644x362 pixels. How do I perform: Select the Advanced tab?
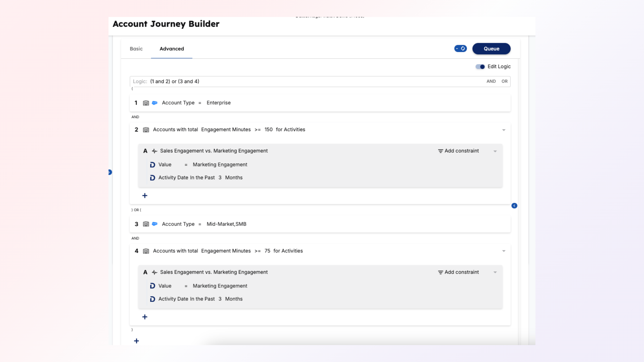tap(172, 49)
